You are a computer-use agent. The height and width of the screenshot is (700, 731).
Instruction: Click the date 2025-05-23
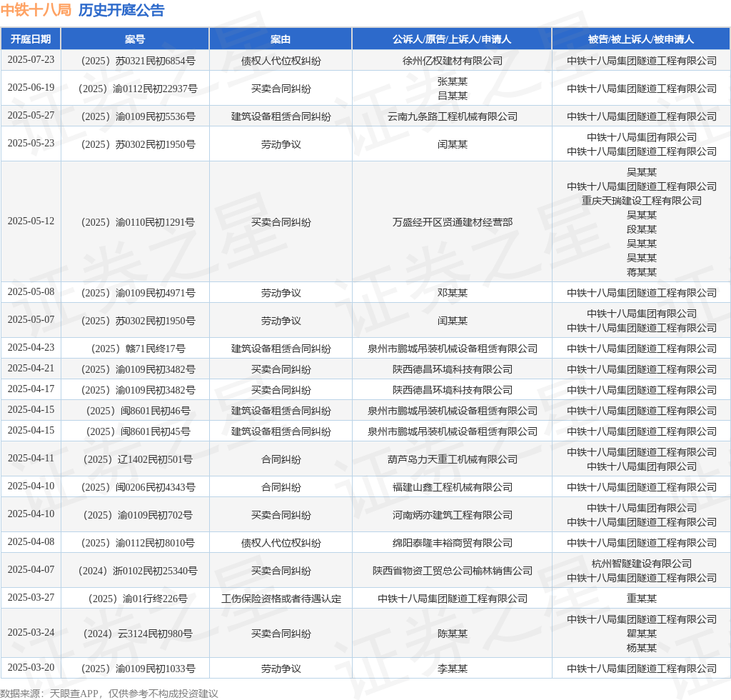coord(31,143)
